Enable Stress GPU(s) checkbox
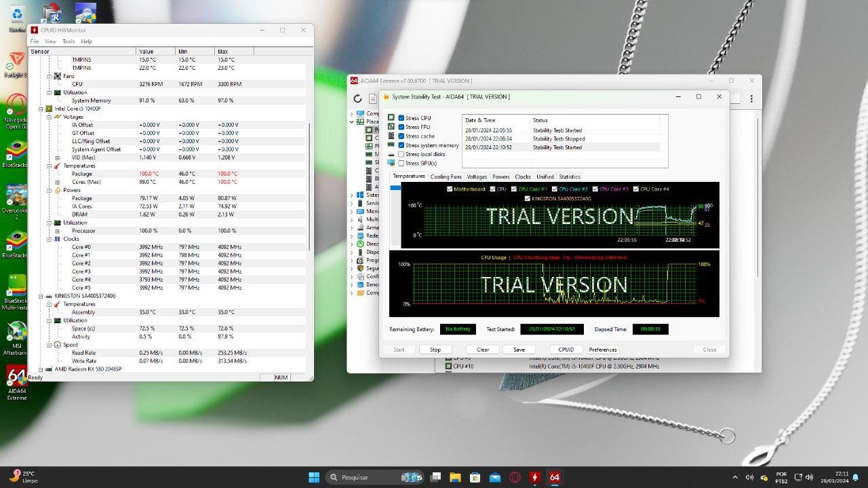The image size is (868, 488). tap(401, 163)
